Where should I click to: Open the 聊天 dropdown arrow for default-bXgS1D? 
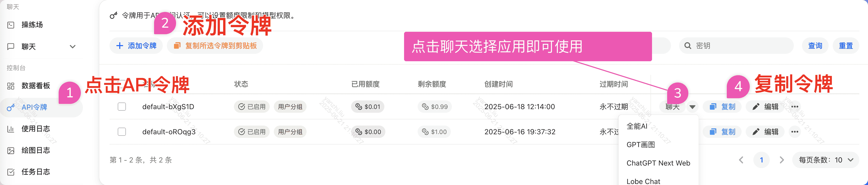click(692, 107)
